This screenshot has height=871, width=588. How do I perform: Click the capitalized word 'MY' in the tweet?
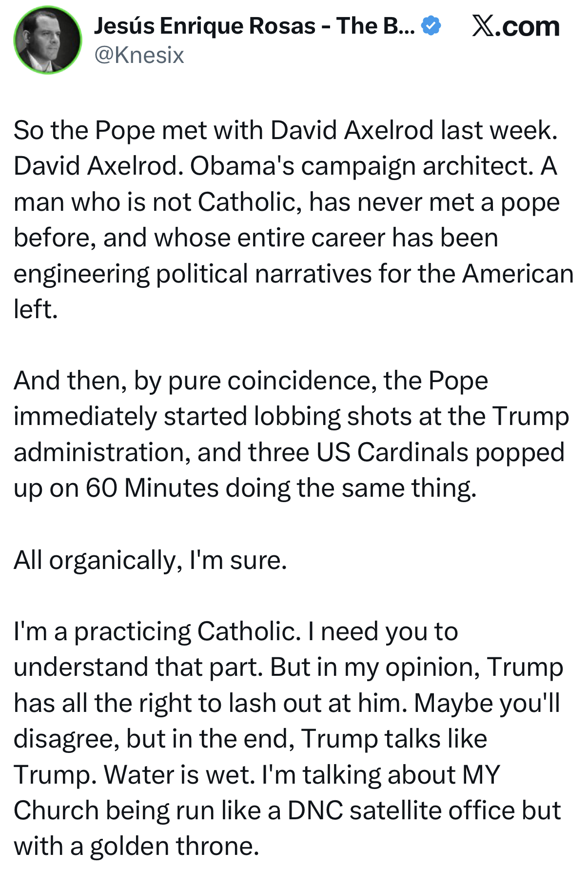tap(481, 774)
